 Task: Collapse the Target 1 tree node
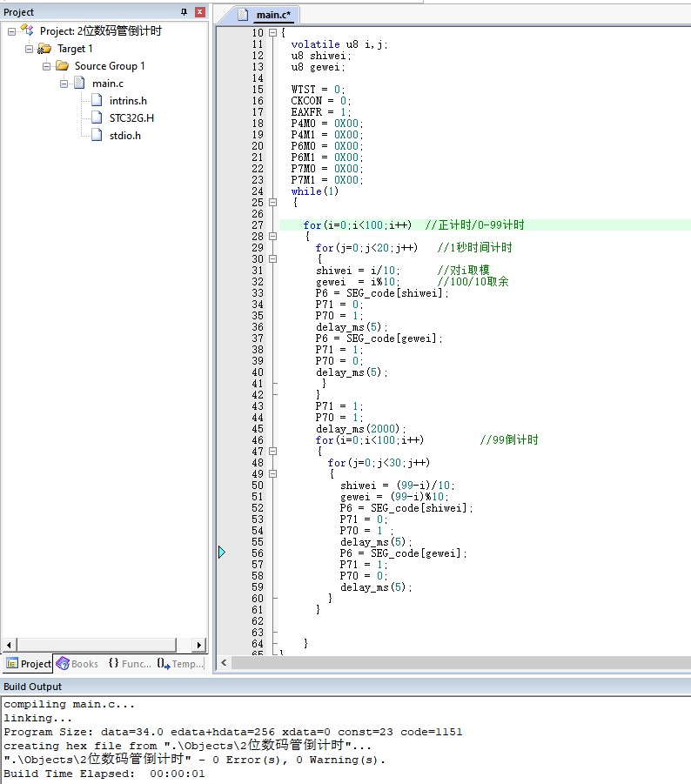pos(29,49)
